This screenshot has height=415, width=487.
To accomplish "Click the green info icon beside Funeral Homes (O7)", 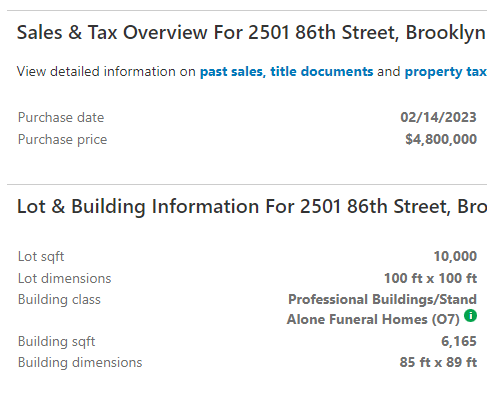I will coord(470,315).
